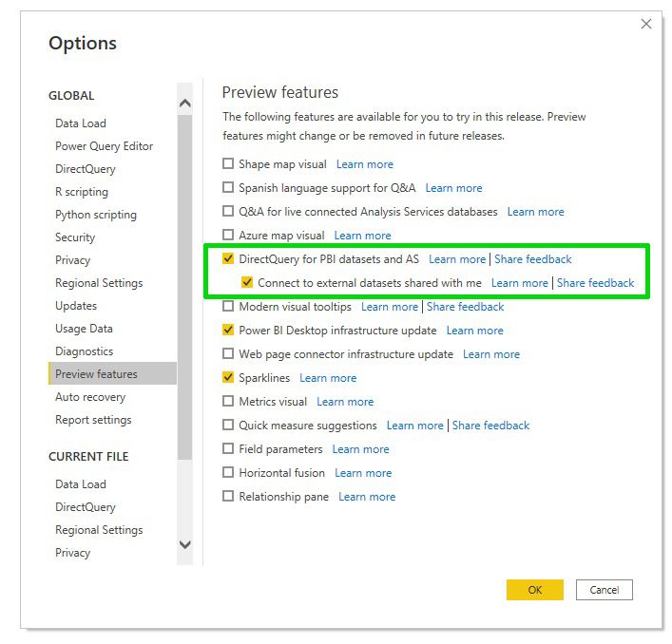Open Auto recovery settings
Screen dimensions: 672x644
point(90,397)
